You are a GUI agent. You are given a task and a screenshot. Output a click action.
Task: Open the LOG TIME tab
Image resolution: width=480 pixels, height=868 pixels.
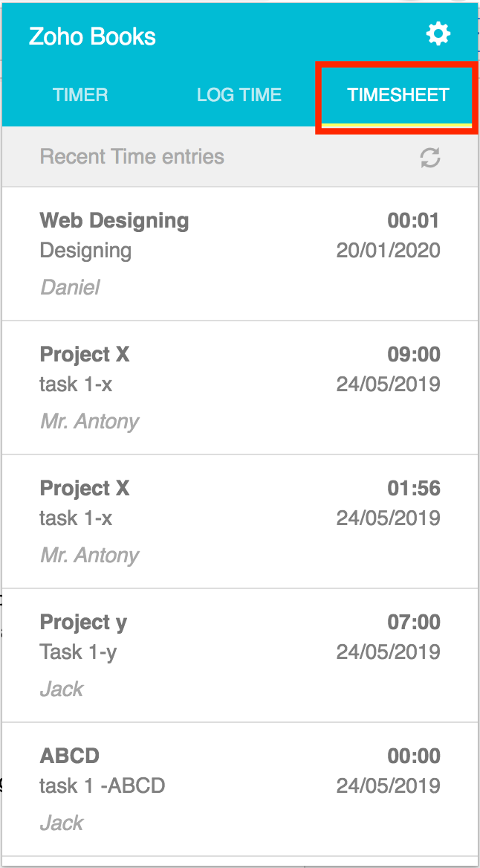point(239,94)
